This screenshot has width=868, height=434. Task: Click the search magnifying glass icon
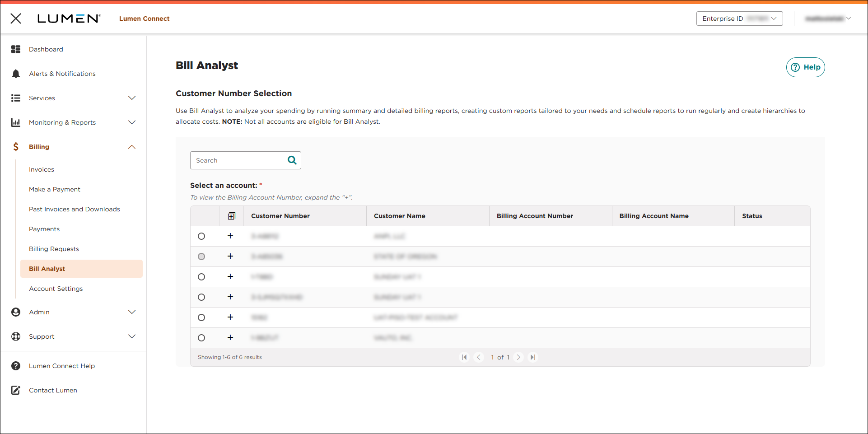292,160
